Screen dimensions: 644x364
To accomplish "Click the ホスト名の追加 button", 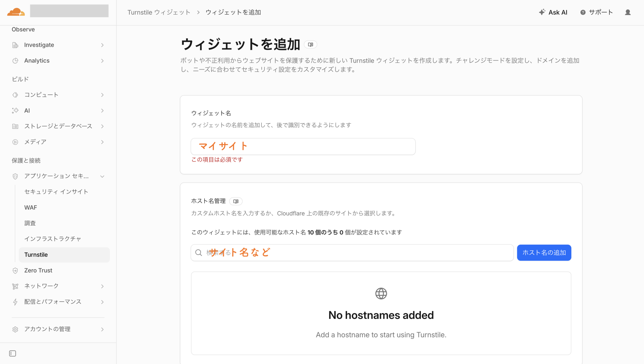I will pyautogui.click(x=544, y=253).
